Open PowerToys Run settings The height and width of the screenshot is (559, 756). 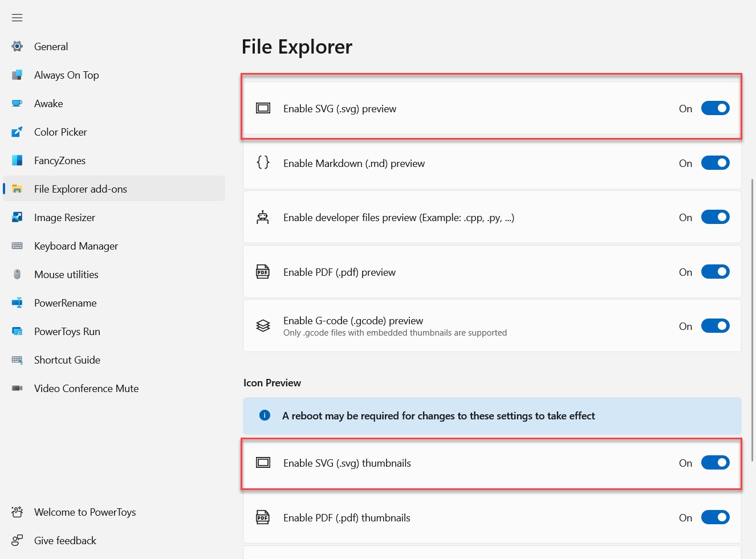(114, 331)
